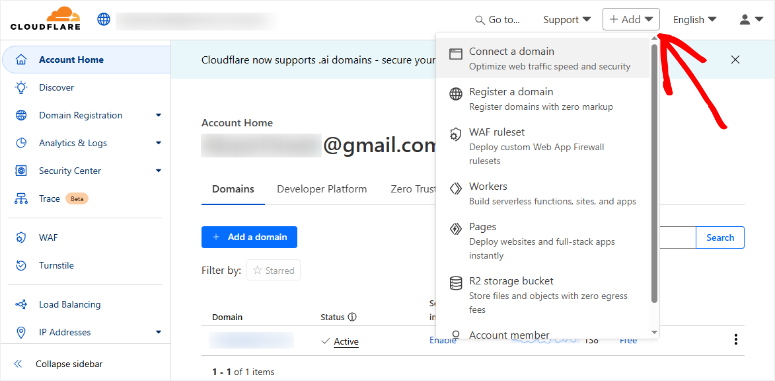Select Connect a domain from menu
775x381 pixels.
543,58
